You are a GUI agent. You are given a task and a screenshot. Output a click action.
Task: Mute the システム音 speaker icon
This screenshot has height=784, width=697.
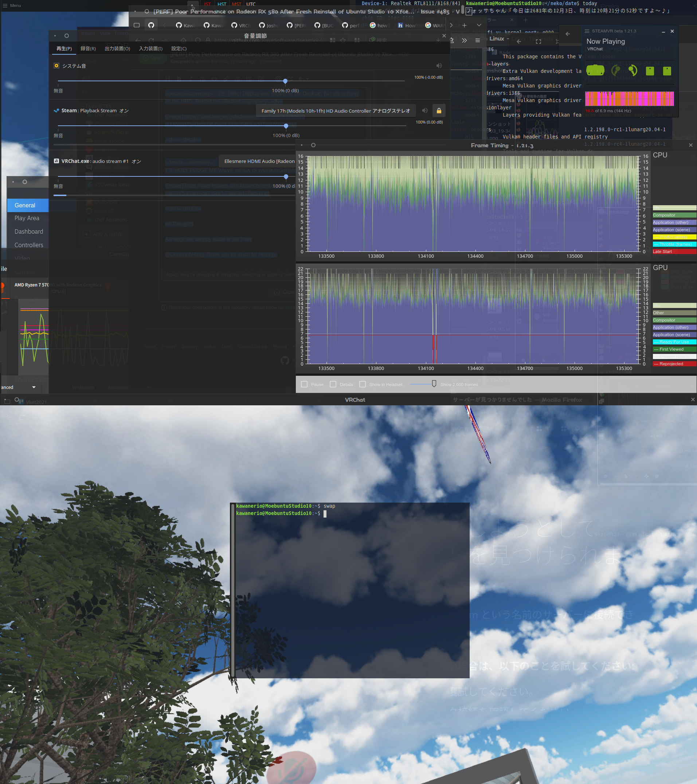[439, 66]
